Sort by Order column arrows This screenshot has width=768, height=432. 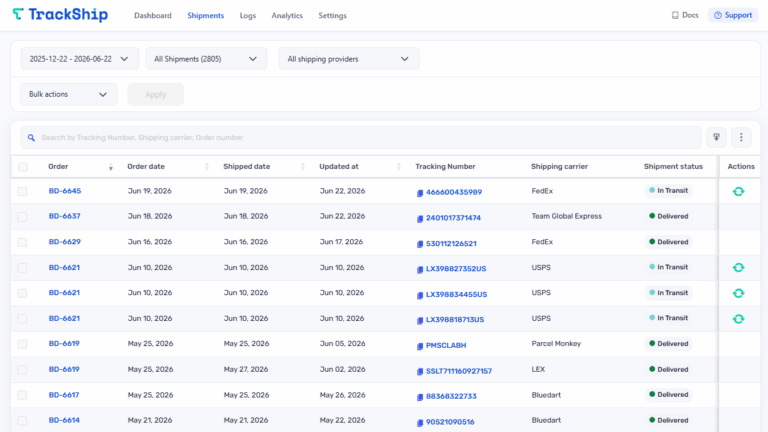111,167
